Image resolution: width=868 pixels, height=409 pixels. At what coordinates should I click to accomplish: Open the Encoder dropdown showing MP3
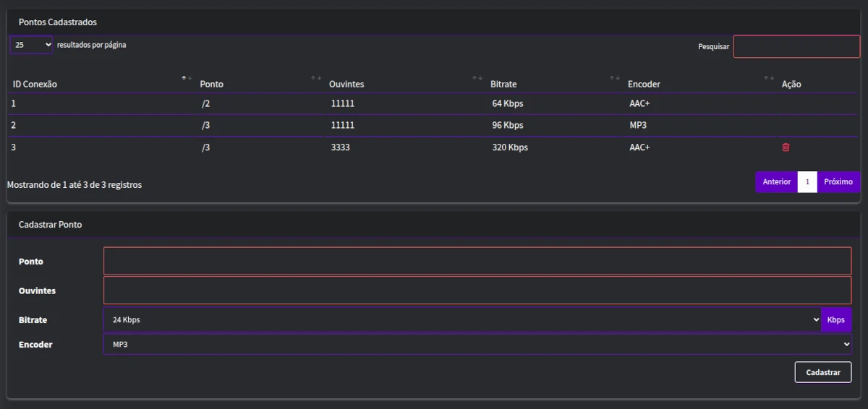coord(477,345)
